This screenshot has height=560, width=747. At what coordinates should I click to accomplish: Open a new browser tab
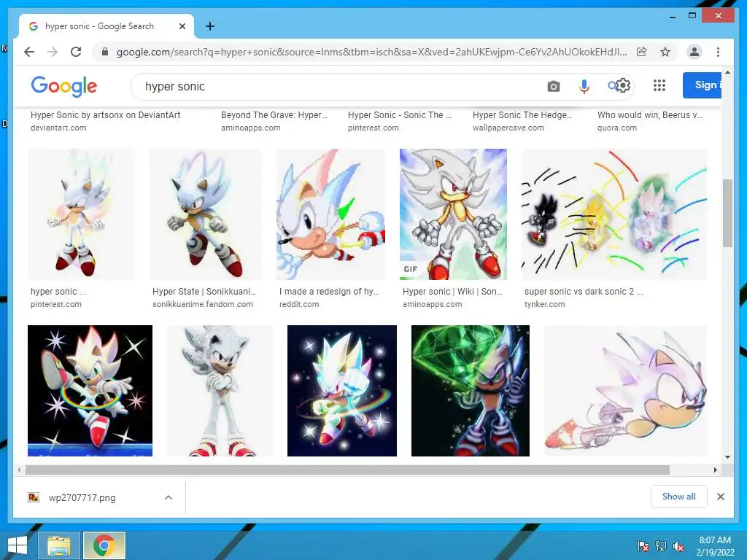[x=210, y=26]
